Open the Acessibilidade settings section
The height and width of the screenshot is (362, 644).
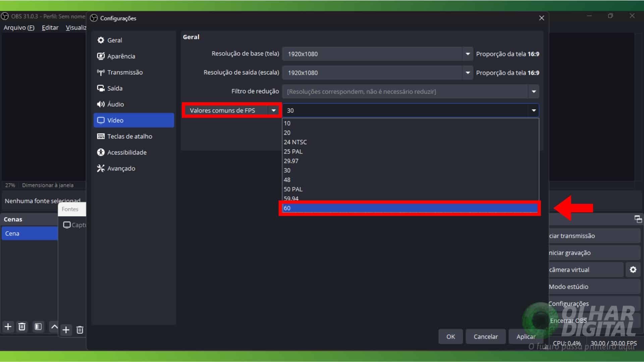(x=126, y=152)
